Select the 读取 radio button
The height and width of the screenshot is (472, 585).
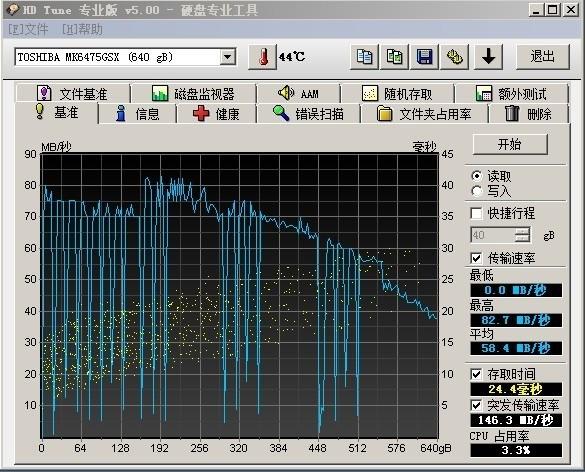click(x=476, y=176)
